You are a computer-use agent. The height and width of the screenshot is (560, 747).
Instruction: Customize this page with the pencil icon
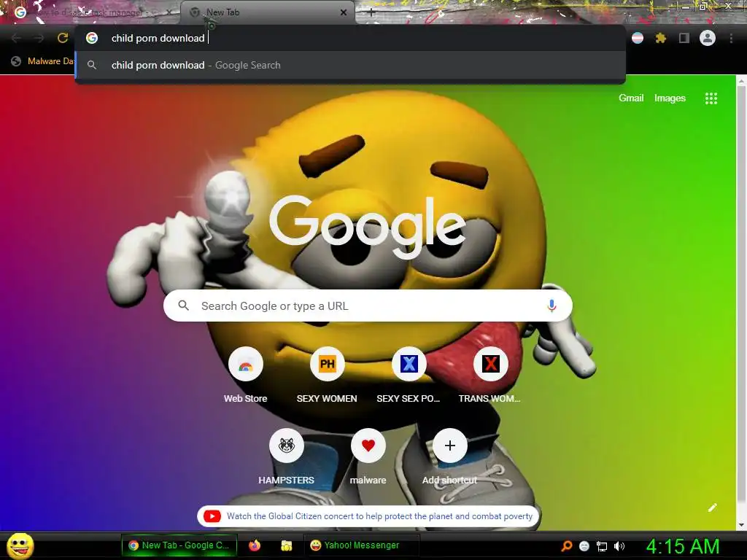click(712, 507)
